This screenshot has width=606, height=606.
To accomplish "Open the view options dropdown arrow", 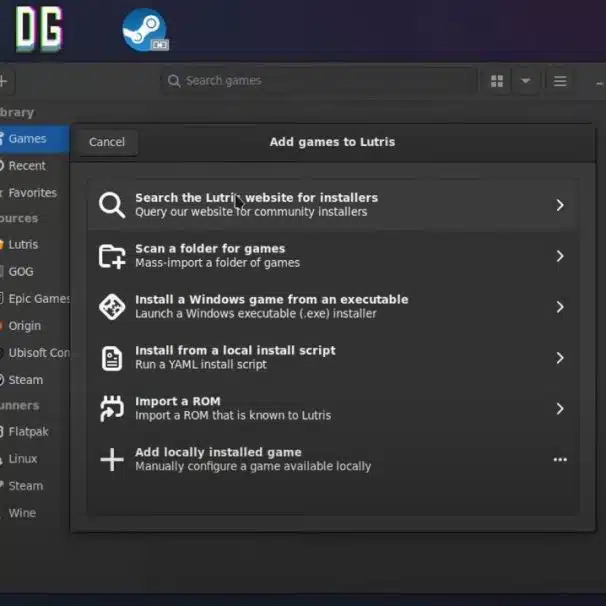I will tap(525, 81).
